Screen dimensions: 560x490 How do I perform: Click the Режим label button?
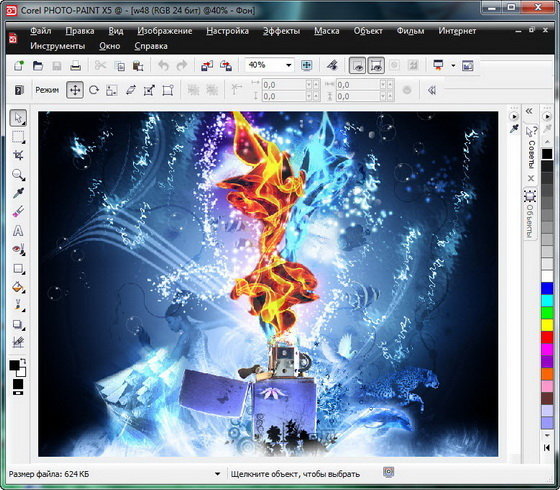tap(47, 90)
